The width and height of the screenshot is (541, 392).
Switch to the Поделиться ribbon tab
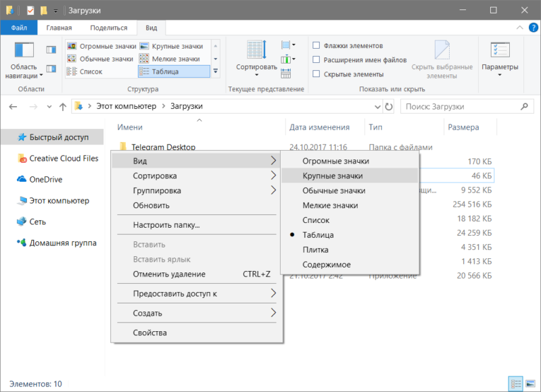[109, 28]
